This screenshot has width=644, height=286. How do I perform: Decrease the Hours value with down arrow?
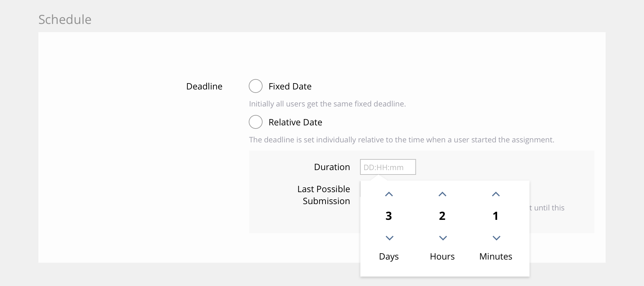443,238
